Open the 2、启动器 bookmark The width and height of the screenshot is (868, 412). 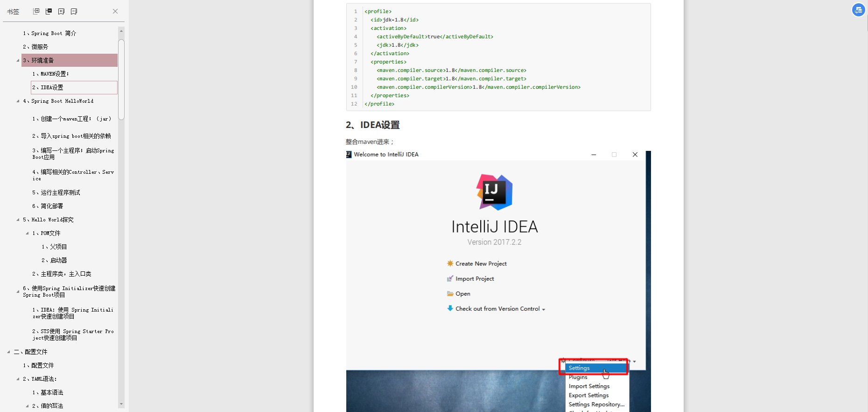click(54, 260)
